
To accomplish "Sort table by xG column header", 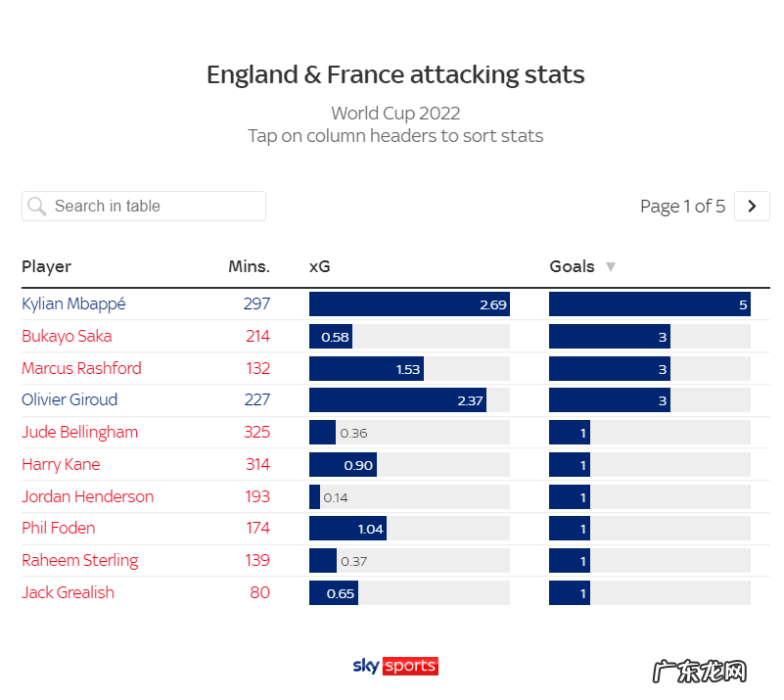I will pyautogui.click(x=320, y=266).
